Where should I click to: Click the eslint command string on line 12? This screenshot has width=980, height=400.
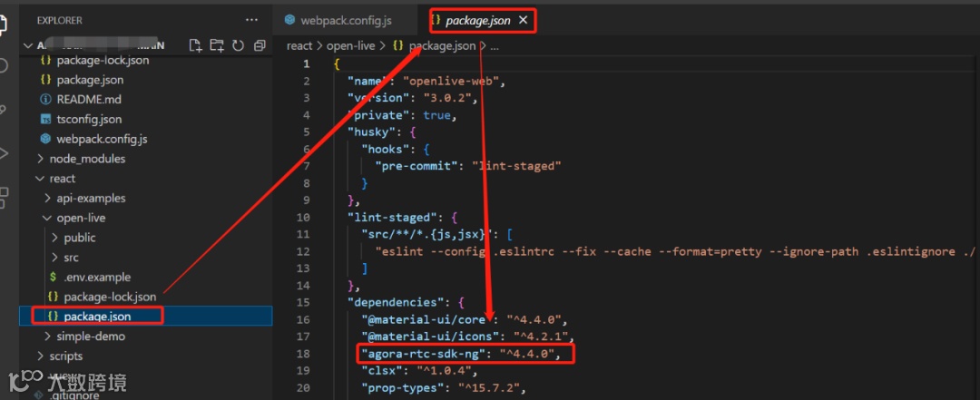(678, 251)
